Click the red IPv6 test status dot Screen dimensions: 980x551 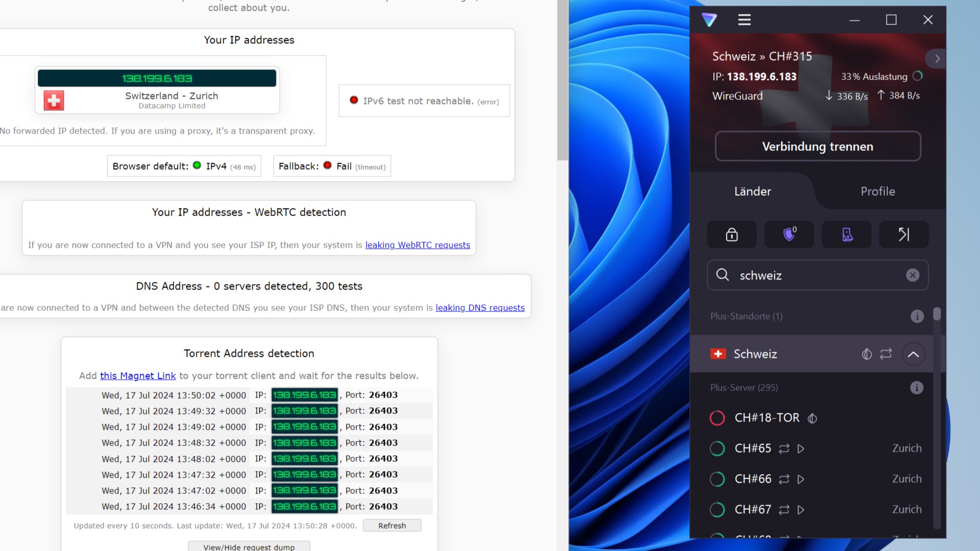353,100
